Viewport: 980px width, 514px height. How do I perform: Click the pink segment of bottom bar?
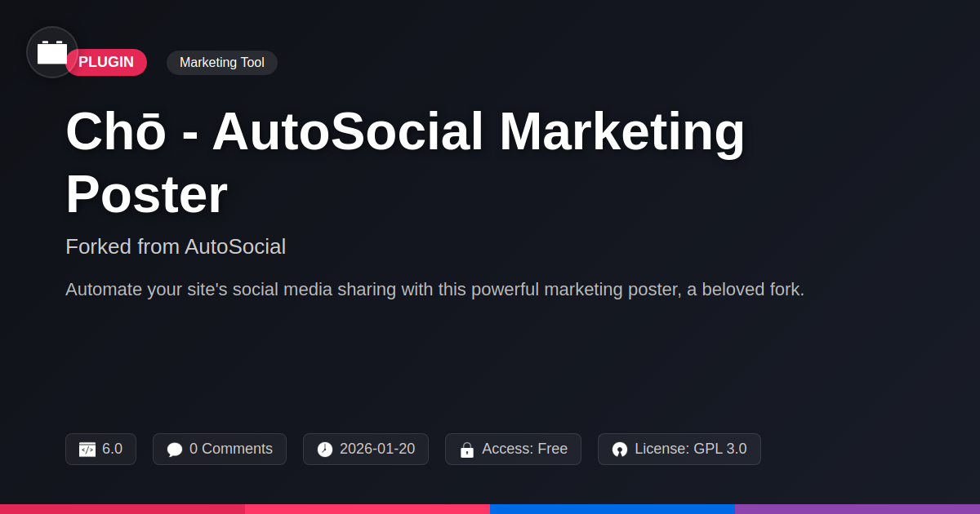[367, 508]
